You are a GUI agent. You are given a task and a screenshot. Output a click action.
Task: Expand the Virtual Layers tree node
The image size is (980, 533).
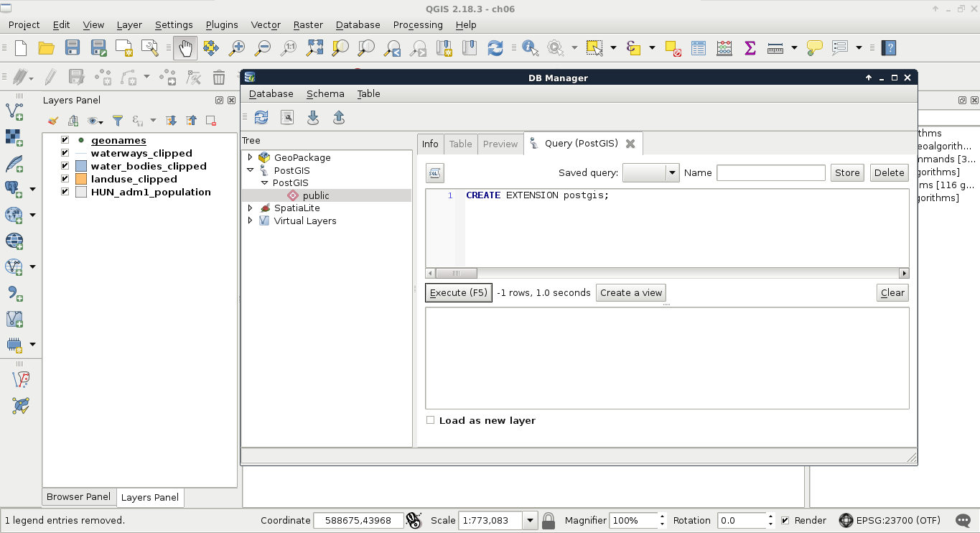click(250, 221)
